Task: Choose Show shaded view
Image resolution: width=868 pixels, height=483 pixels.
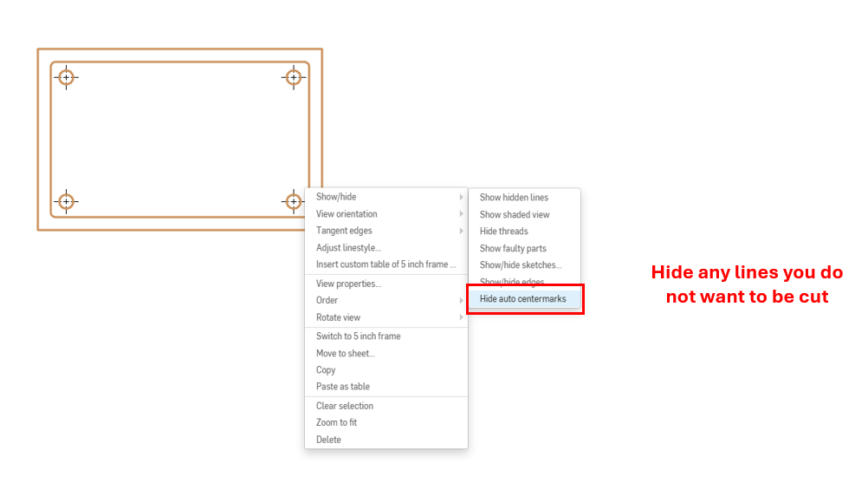Action: (515, 214)
